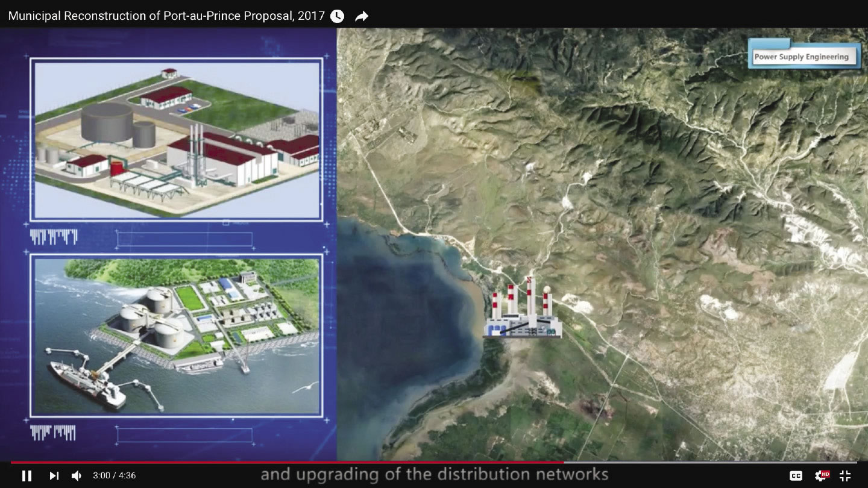
Task: Toggle closed captions with CC button
Action: 796,476
